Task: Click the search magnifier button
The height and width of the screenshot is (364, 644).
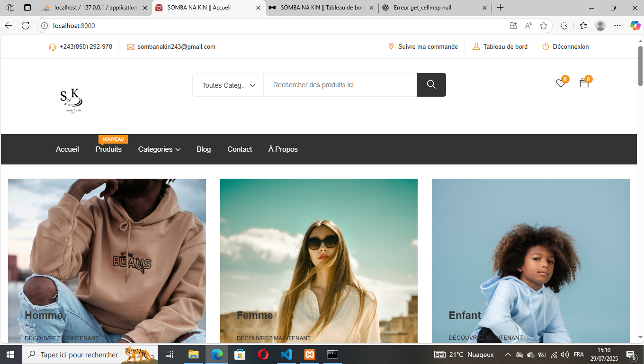Action: point(431,84)
